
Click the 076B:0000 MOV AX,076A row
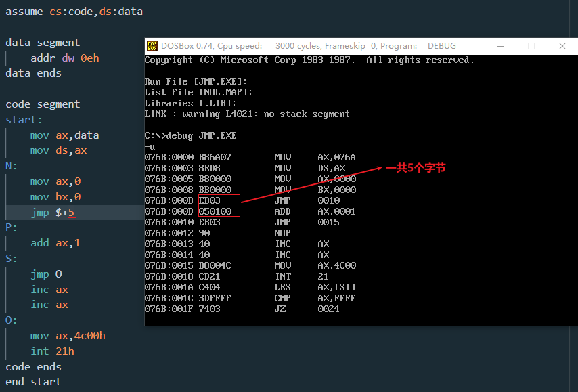pyautogui.click(x=250, y=157)
